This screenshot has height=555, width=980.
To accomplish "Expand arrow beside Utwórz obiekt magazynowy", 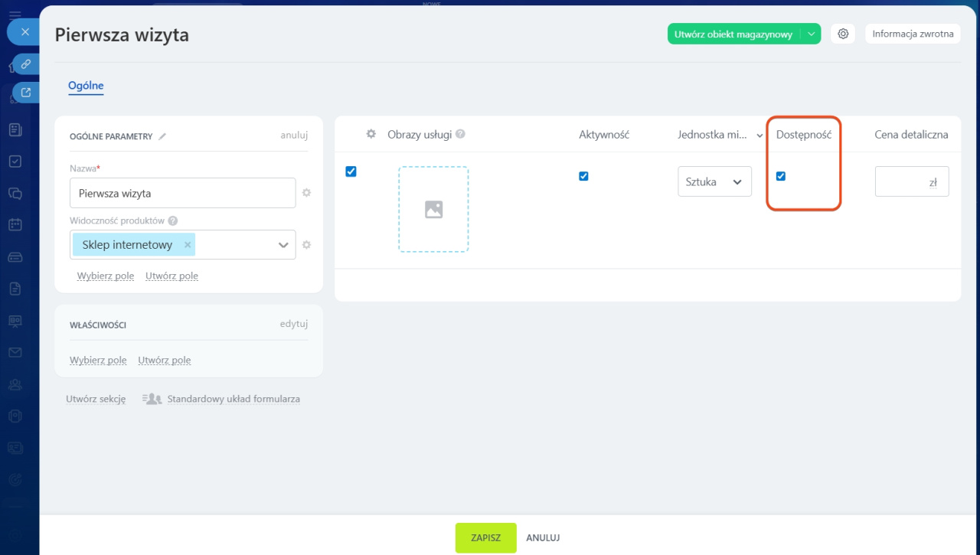I will point(811,34).
